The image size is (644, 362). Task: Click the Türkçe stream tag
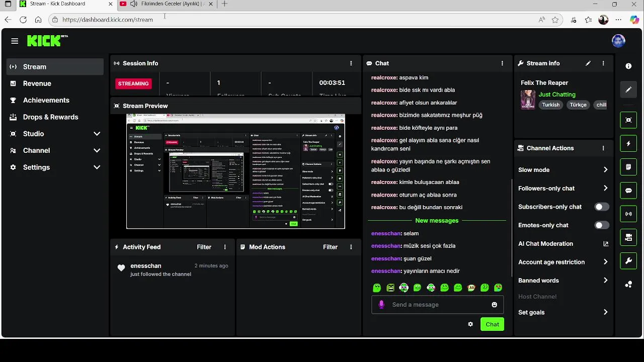click(578, 105)
